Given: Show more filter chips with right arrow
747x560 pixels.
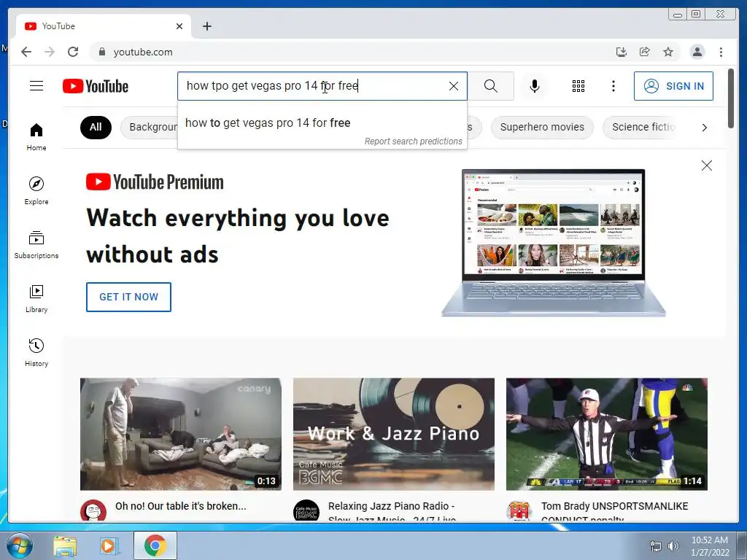Looking at the screenshot, I should point(704,127).
